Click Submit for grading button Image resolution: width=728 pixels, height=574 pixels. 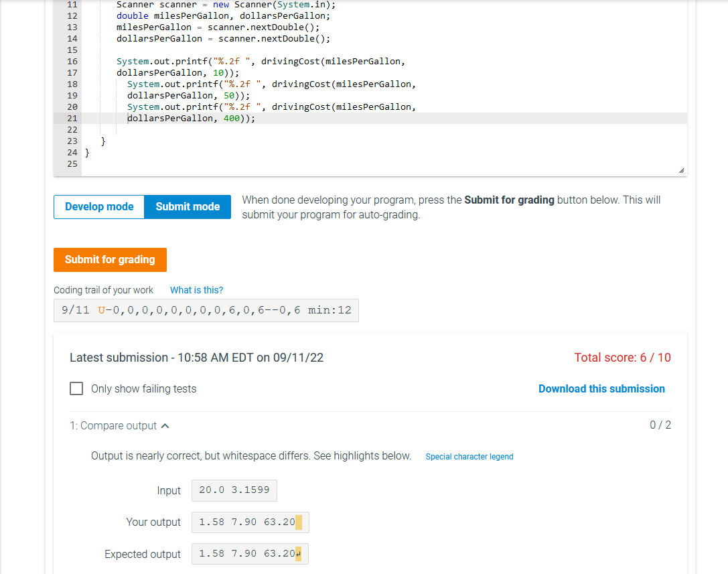[x=110, y=260]
